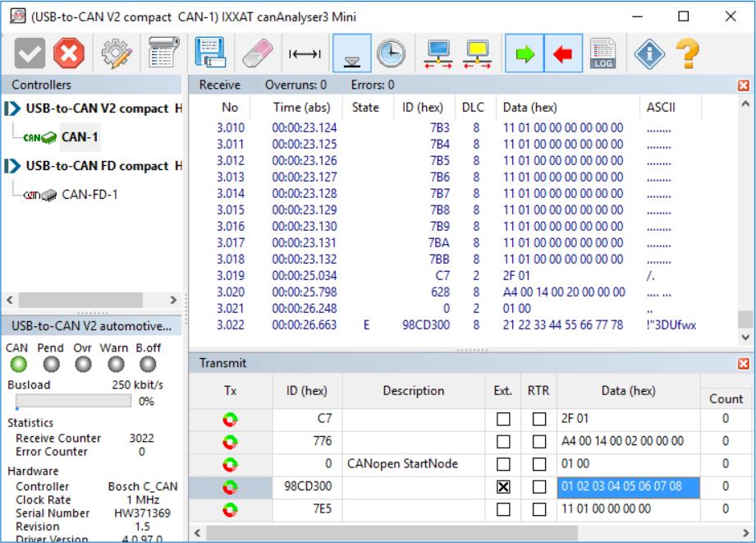Click the column width arrows icon
Image resolution: width=756 pixels, height=543 pixels.
click(305, 53)
